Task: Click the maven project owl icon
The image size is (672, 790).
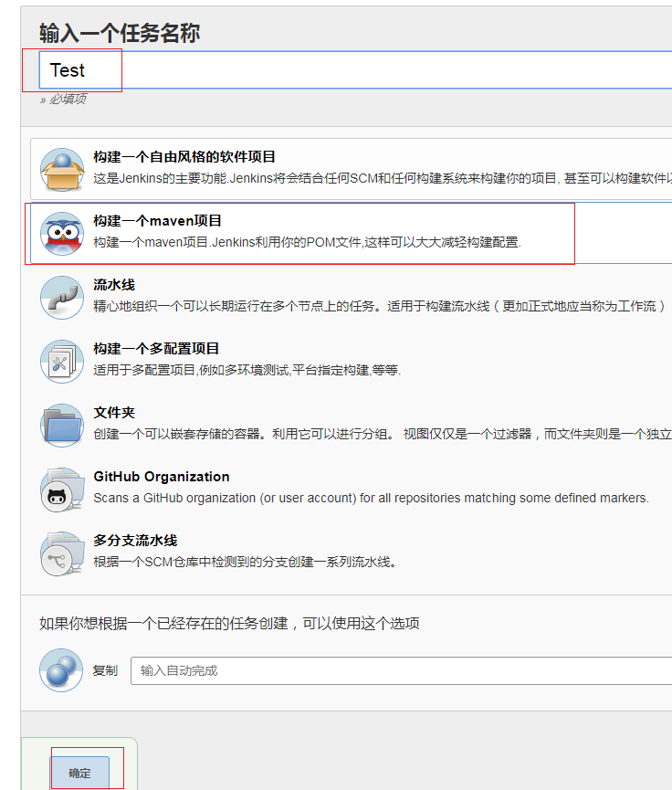Action: coord(62,234)
